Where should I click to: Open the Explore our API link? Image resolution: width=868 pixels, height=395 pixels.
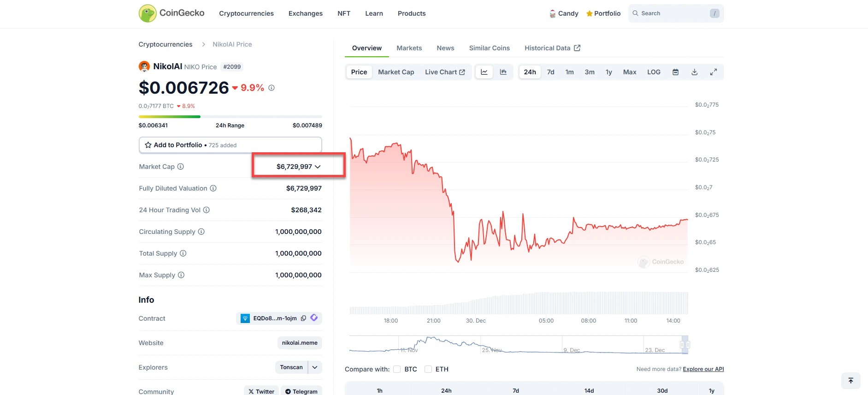(x=703, y=369)
